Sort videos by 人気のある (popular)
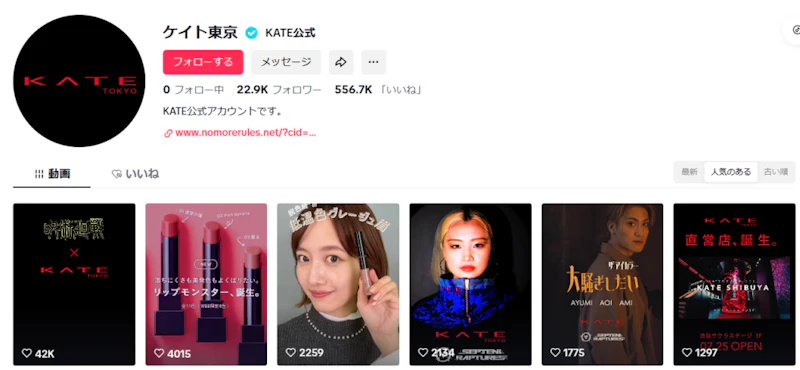 731,172
